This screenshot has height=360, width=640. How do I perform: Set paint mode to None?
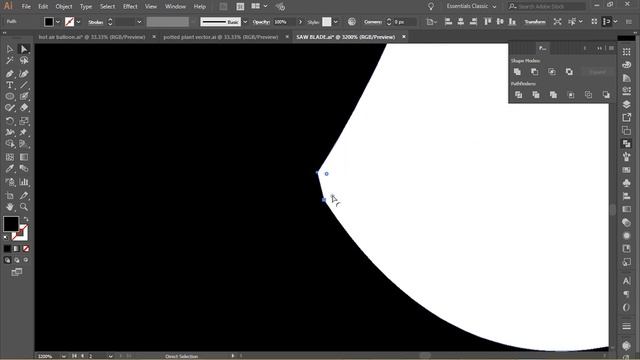coord(26,249)
